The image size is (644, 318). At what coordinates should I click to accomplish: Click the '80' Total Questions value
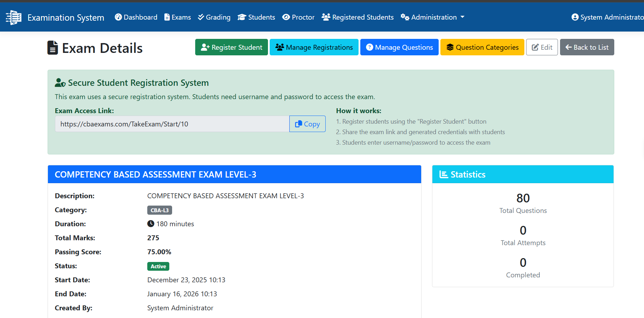(523, 198)
